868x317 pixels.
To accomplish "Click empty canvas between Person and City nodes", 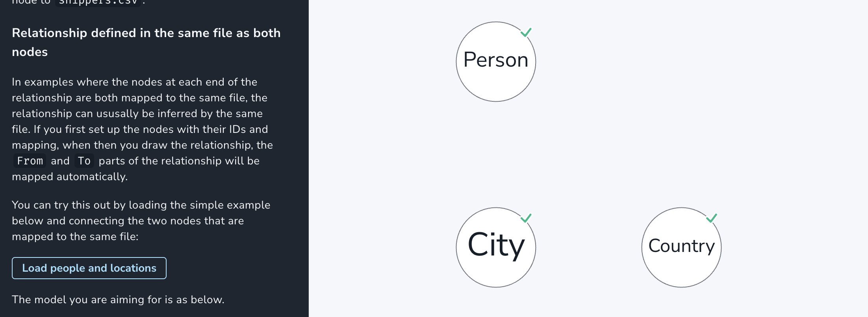I will [x=496, y=155].
